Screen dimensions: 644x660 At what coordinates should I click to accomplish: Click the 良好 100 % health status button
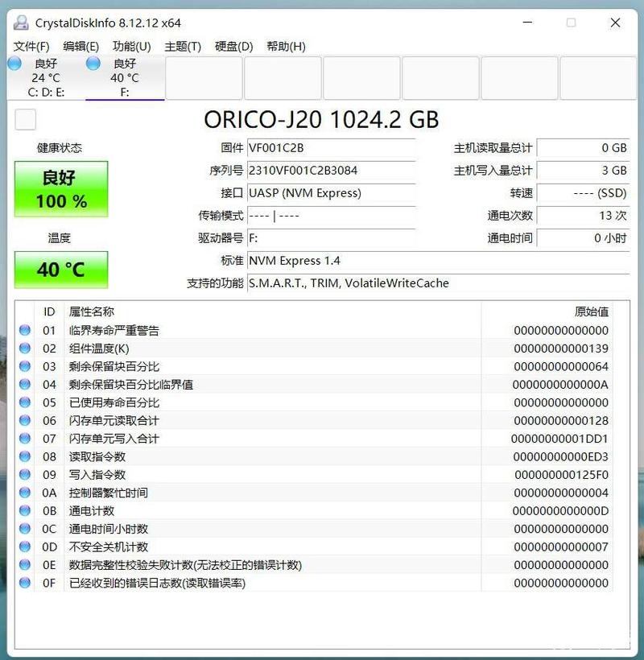point(61,189)
